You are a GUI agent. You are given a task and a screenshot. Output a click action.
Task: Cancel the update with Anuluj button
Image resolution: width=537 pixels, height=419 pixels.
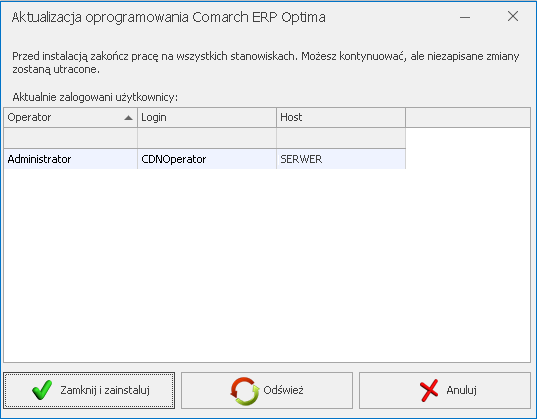click(x=445, y=391)
